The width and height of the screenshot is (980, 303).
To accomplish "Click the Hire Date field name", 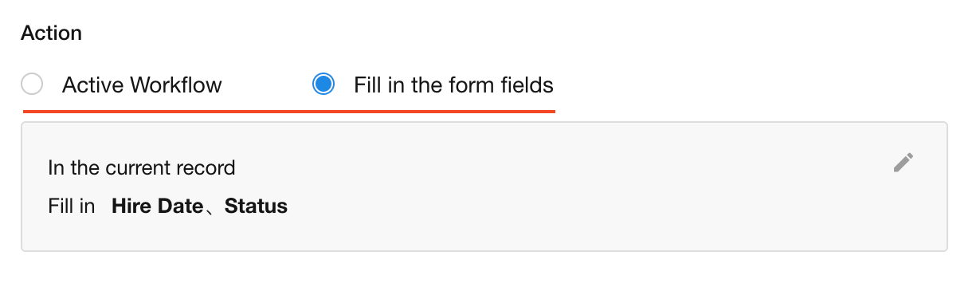I will (157, 207).
